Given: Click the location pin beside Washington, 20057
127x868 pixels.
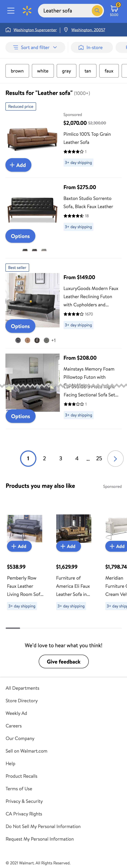Looking at the screenshot, I should click(66, 30).
